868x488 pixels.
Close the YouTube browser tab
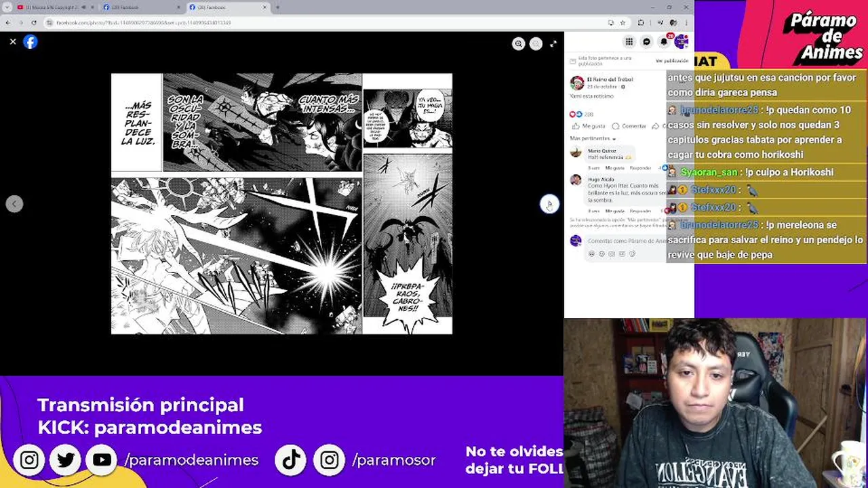pyautogui.click(x=92, y=7)
